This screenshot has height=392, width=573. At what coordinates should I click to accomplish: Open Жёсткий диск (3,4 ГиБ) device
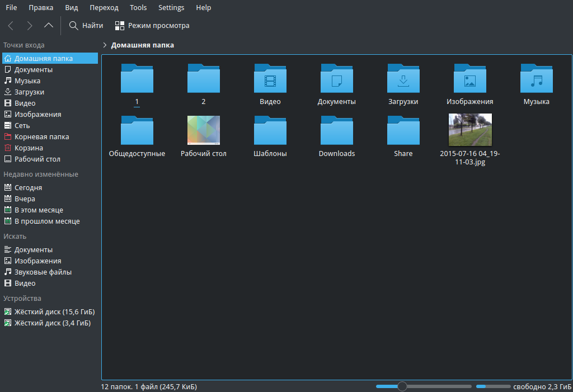50,323
